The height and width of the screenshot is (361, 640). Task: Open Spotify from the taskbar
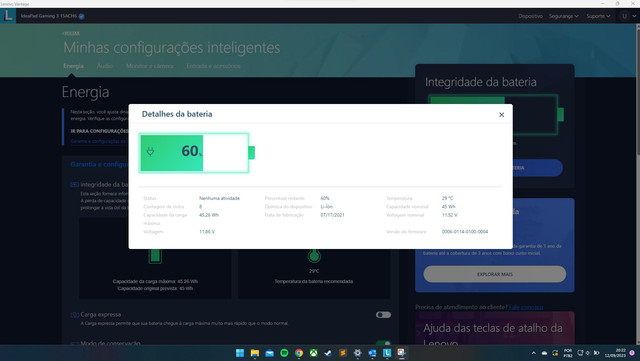(284, 353)
